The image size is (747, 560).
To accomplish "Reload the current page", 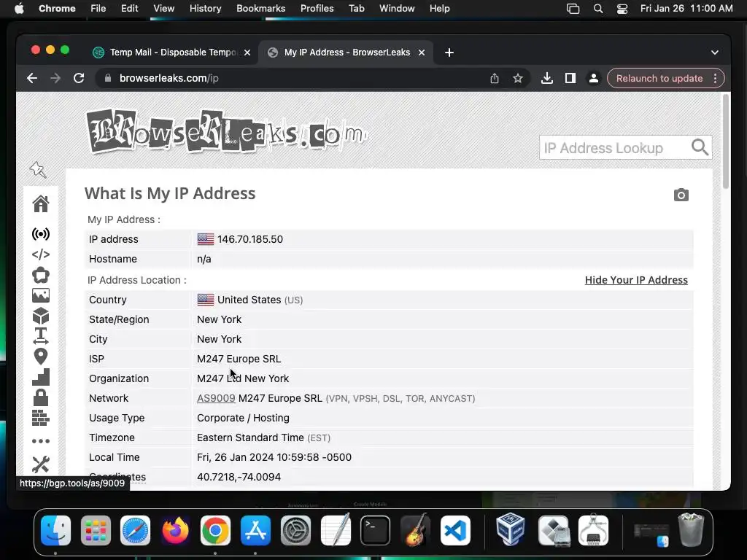I will [x=79, y=78].
